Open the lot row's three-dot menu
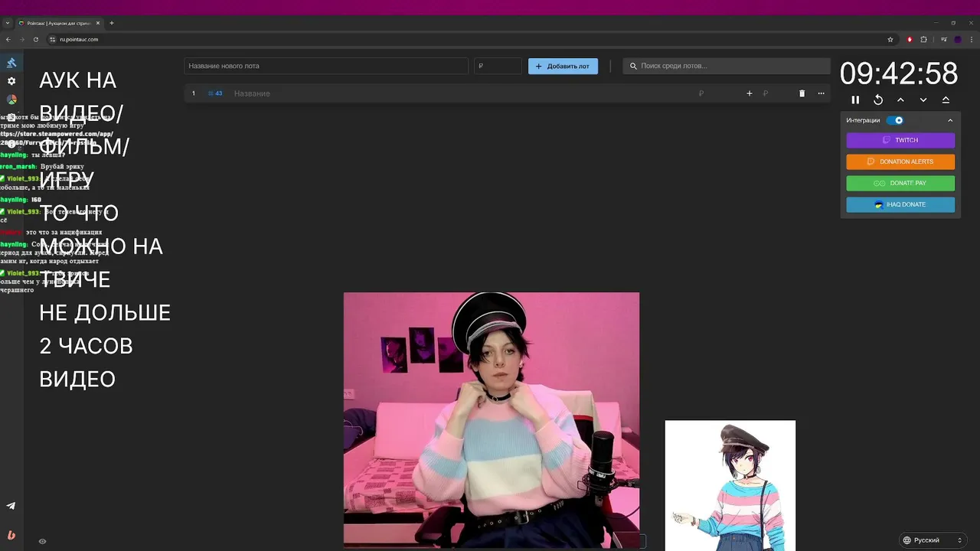980x551 pixels. tap(821, 93)
